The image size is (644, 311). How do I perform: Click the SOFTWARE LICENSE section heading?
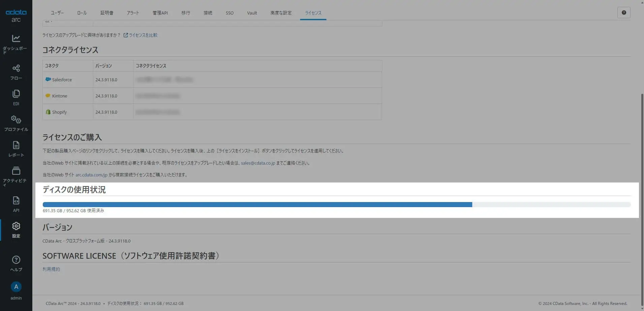132,256
